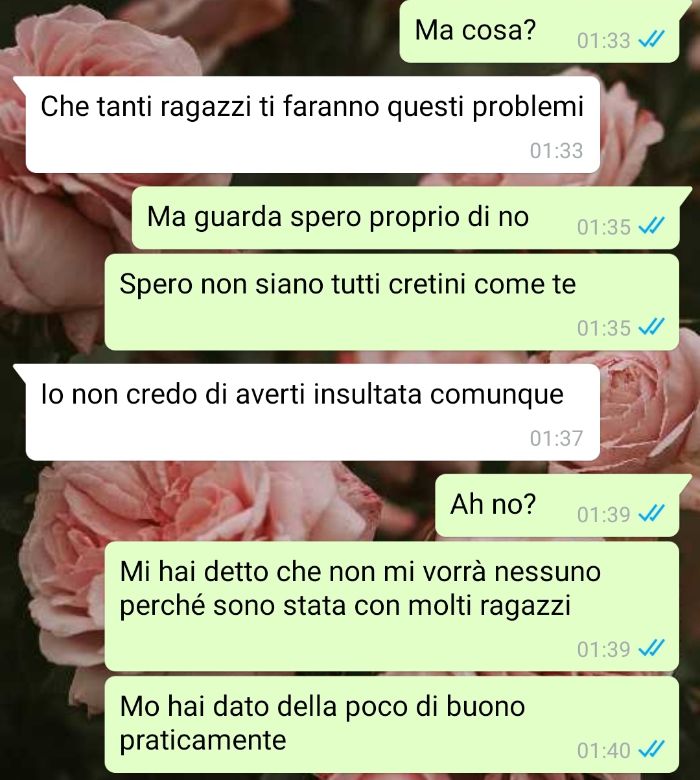Tap the blue ticks at 01:40 on the last message
Image resolution: width=700 pixels, height=780 pixels.
(x=650, y=751)
